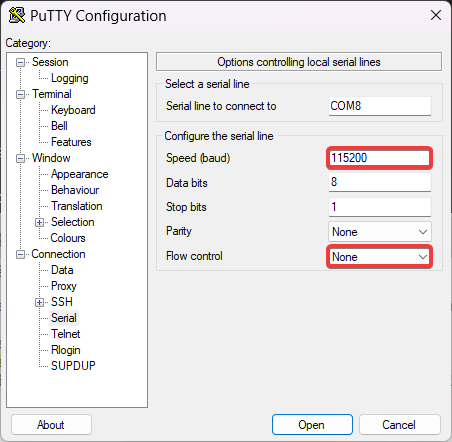
Task: Select Session in the category tree
Action: 50,62
